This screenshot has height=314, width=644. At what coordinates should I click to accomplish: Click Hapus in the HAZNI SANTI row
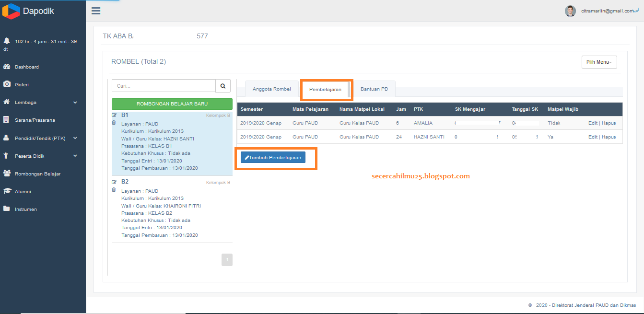click(x=609, y=137)
